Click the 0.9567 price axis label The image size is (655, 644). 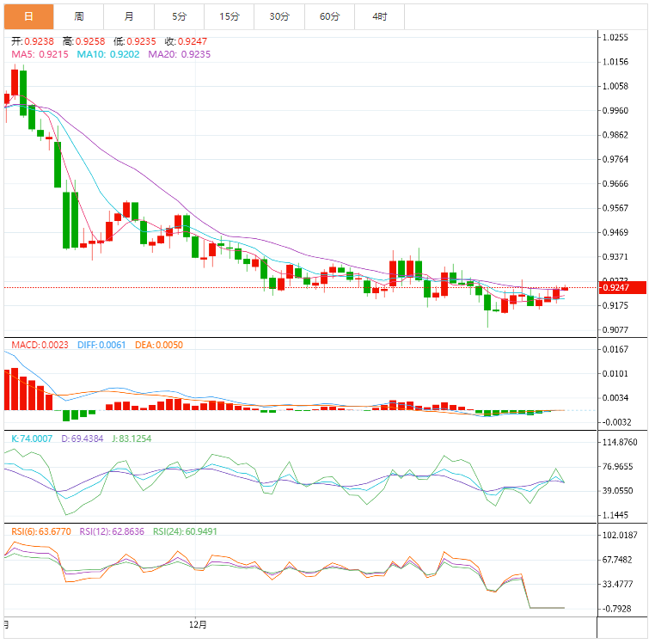pyautogui.click(x=615, y=208)
